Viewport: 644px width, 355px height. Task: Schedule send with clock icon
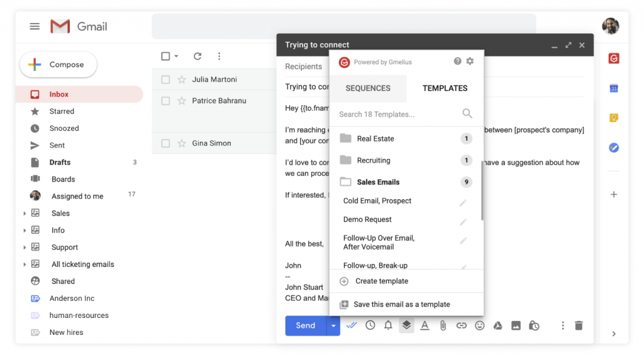[x=370, y=325]
